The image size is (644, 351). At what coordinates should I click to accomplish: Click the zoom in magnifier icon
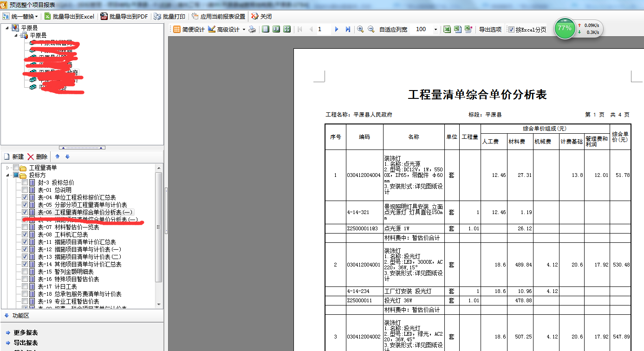click(x=360, y=29)
